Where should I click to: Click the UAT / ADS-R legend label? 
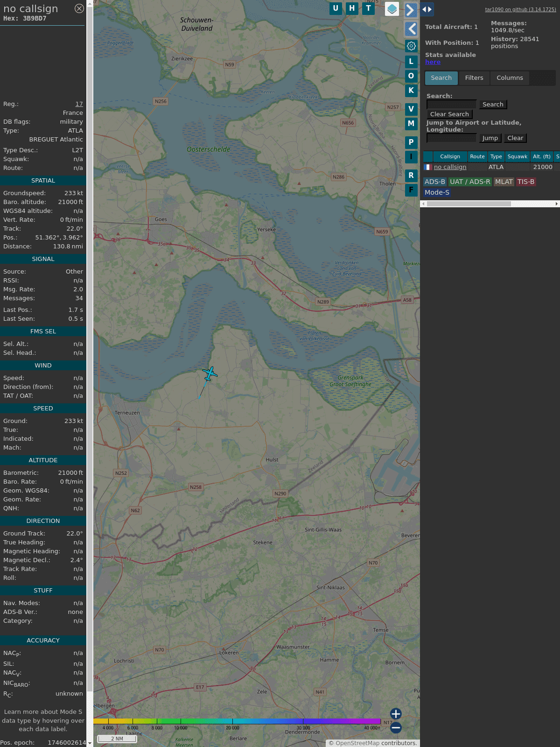(470, 182)
